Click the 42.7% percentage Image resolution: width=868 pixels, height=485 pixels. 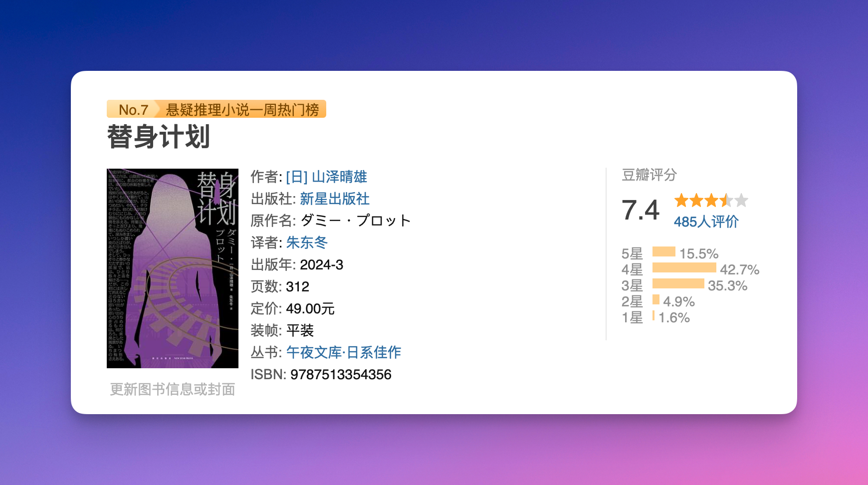coord(740,269)
